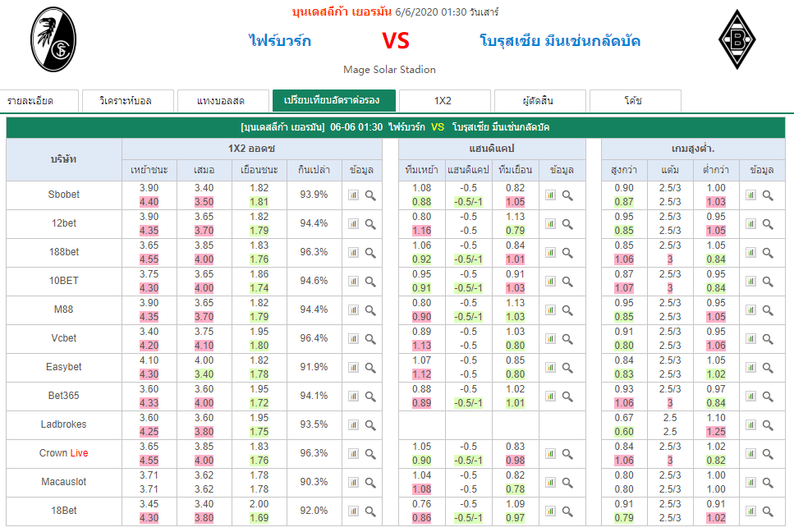Screen dimensions: 794x532
Task: Click the Macauslot company name
Action: [64, 482]
